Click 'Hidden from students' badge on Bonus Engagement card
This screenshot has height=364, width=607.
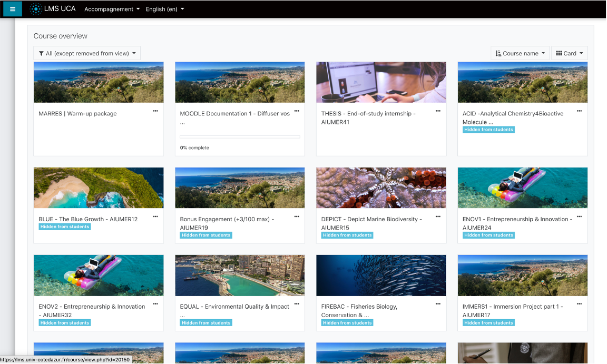(206, 235)
